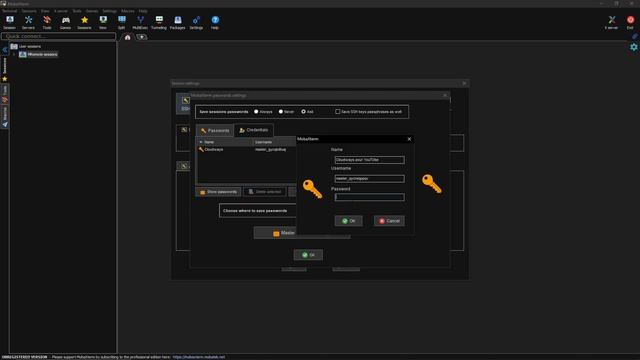The image size is (640, 360).
Task: Click the Show passwords button
Action: click(218, 192)
